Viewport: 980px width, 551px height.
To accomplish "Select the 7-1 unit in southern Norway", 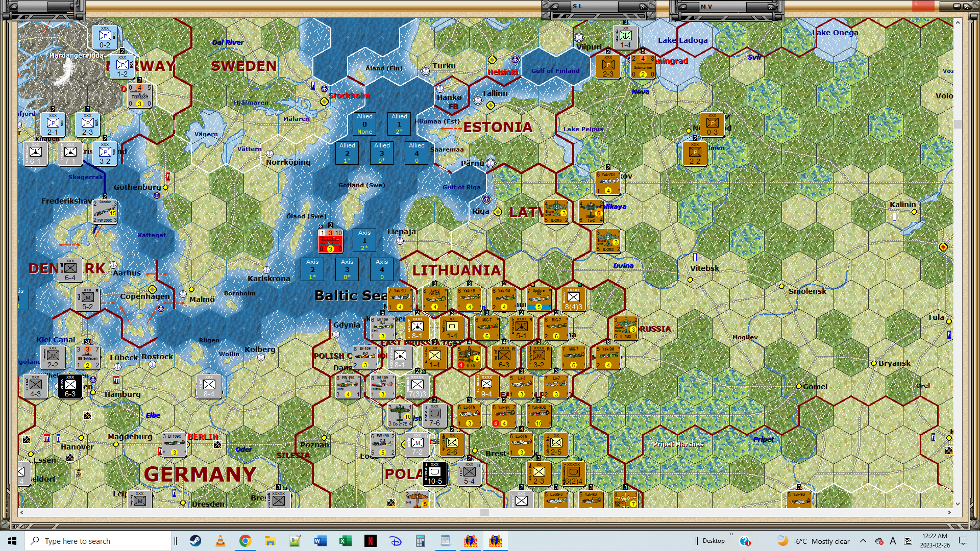I will pos(70,154).
